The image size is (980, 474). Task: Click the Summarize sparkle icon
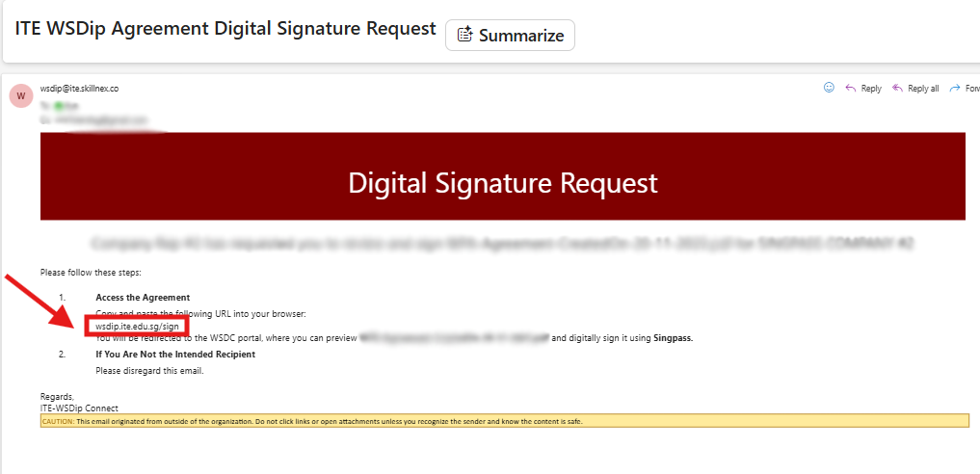pyautogui.click(x=465, y=35)
